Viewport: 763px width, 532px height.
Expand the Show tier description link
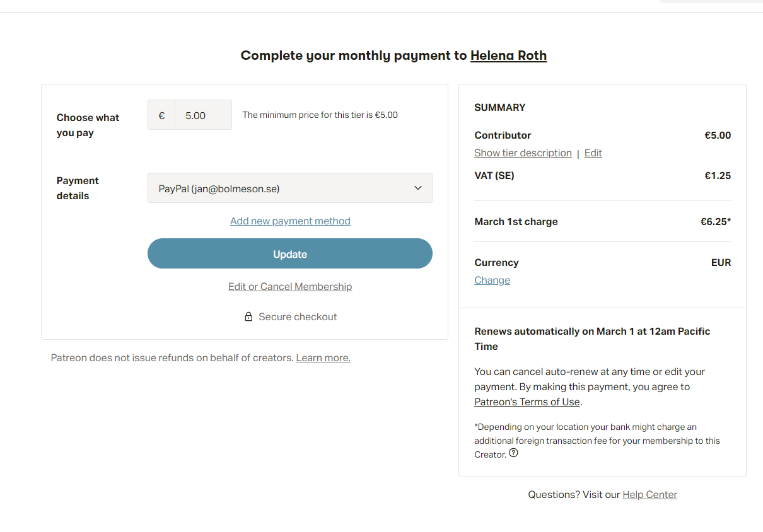[523, 153]
